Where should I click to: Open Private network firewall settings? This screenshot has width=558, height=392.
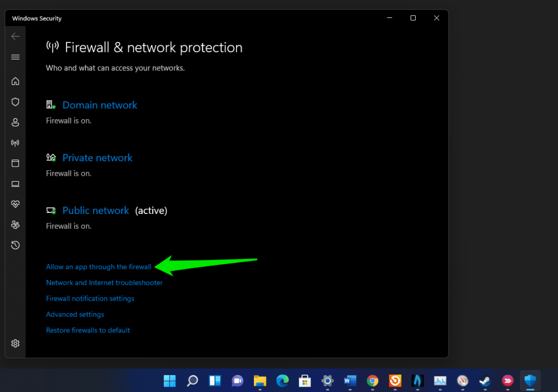(x=97, y=157)
